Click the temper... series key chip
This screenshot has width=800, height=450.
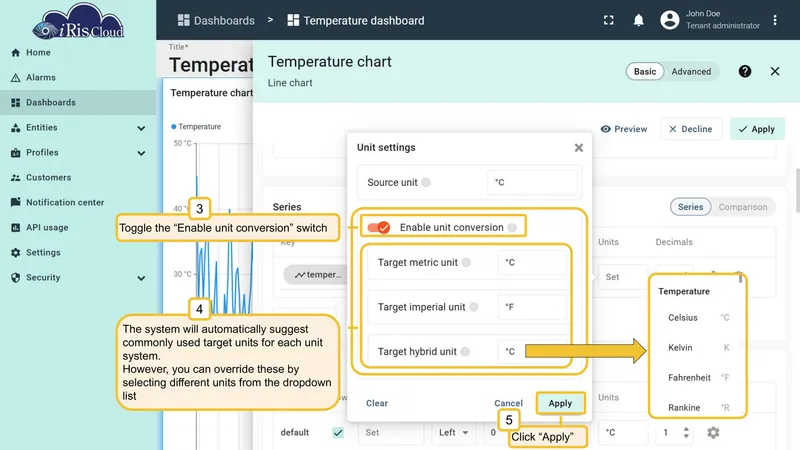[x=316, y=274]
